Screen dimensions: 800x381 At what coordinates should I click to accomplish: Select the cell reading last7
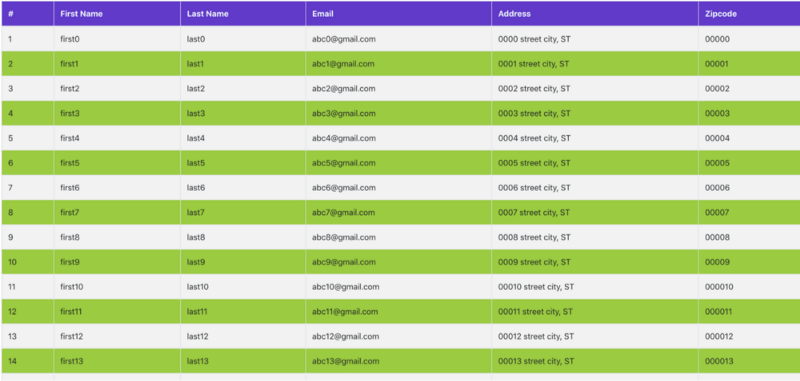click(x=243, y=212)
